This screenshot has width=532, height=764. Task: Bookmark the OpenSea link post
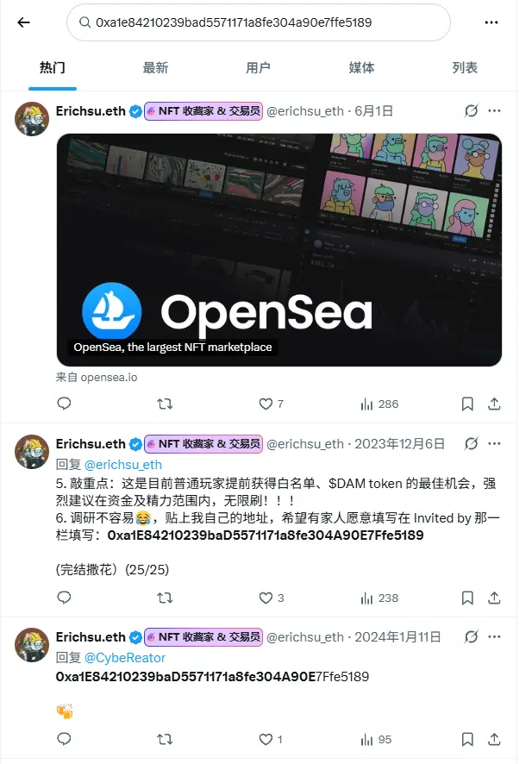coord(467,404)
